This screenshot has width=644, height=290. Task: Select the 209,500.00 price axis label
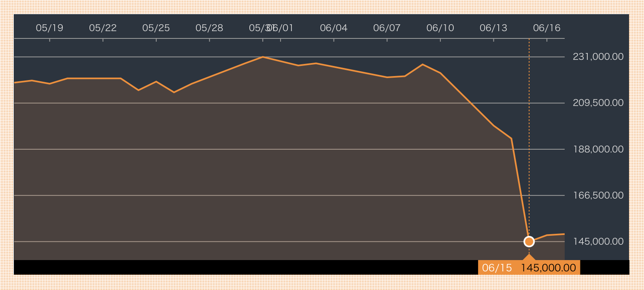(598, 103)
